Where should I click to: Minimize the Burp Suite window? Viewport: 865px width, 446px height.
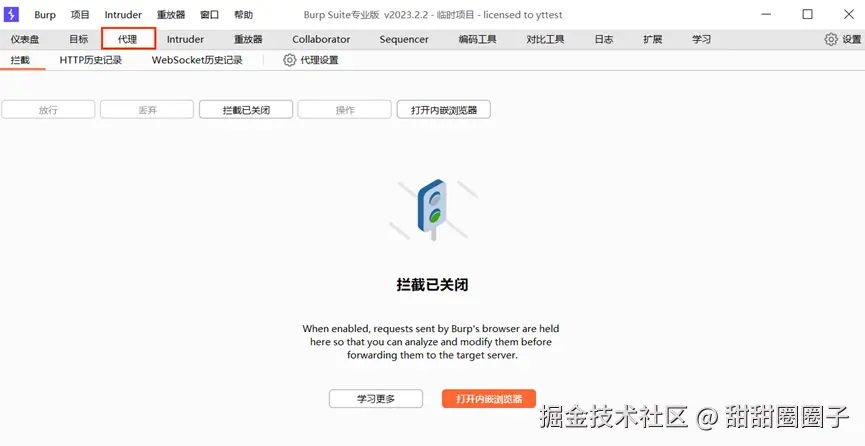766,14
